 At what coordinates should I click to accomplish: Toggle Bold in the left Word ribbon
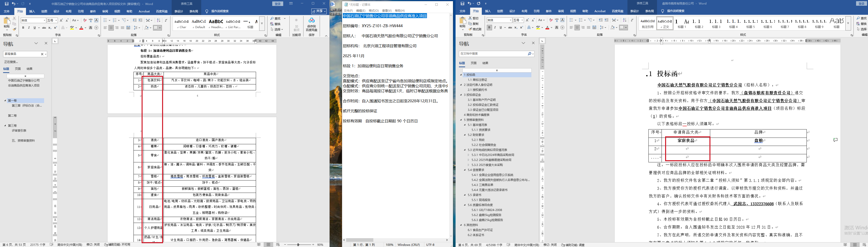[23, 28]
